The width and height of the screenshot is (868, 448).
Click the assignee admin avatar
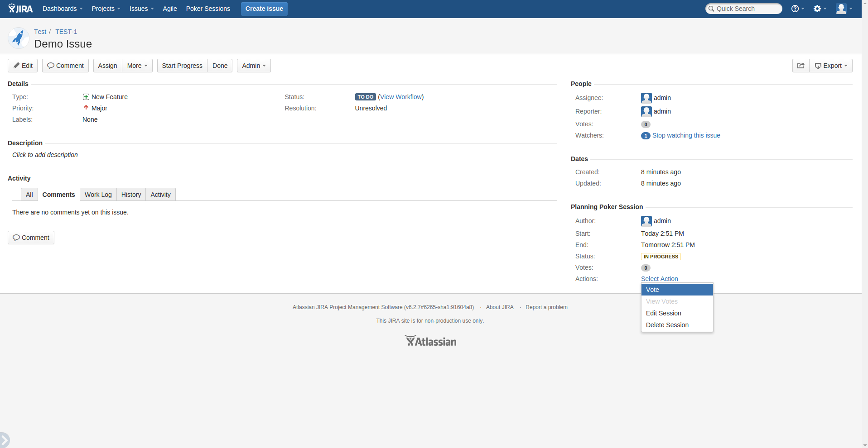click(x=646, y=98)
